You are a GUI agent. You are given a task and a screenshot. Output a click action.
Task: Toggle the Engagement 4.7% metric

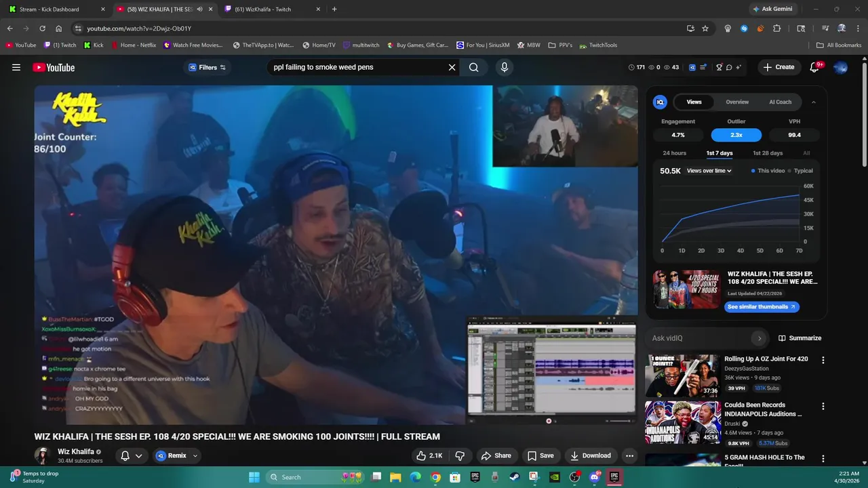click(x=678, y=135)
